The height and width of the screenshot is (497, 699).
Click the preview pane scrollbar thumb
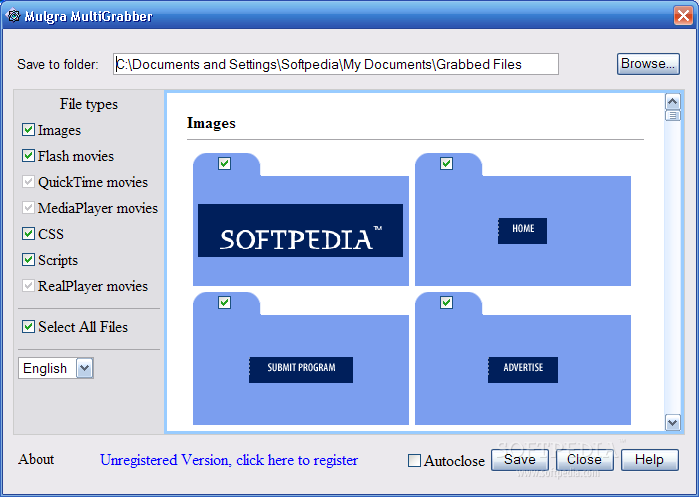click(x=672, y=115)
